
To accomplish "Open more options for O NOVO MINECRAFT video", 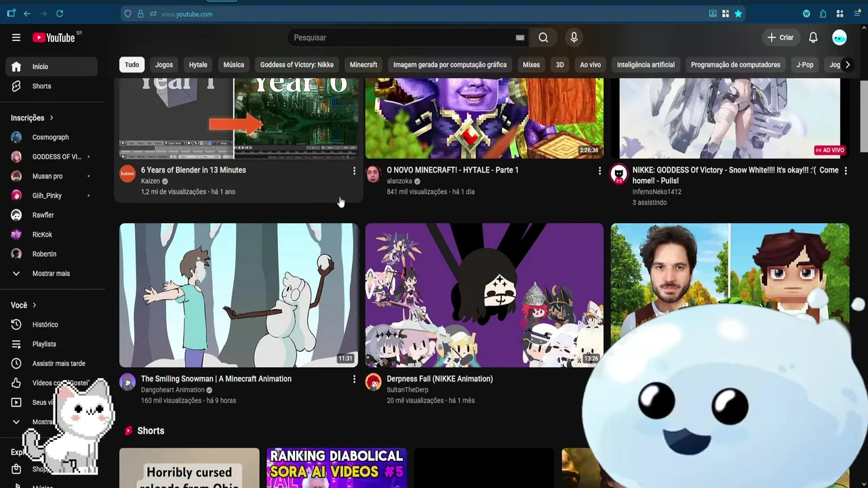I will click(x=599, y=171).
